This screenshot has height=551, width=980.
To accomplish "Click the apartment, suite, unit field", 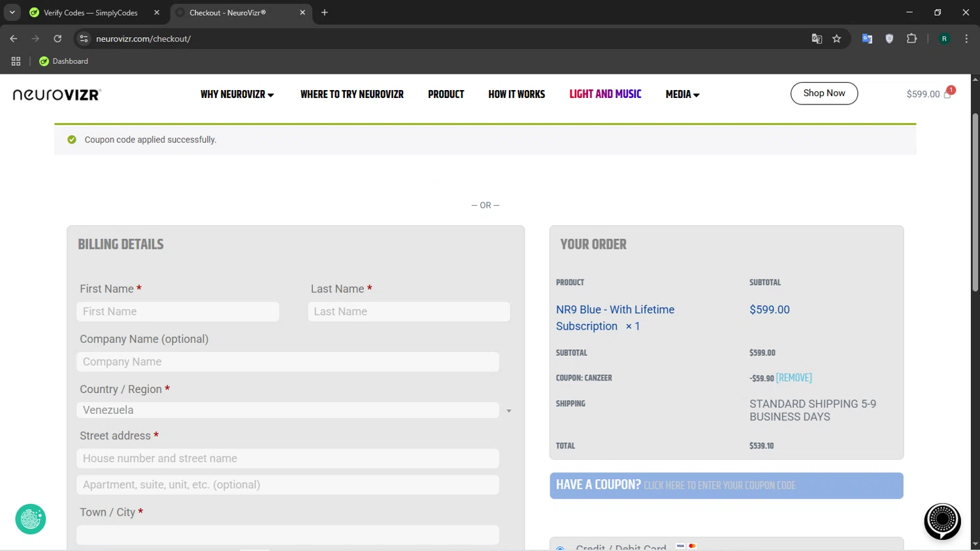I will (x=287, y=484).
